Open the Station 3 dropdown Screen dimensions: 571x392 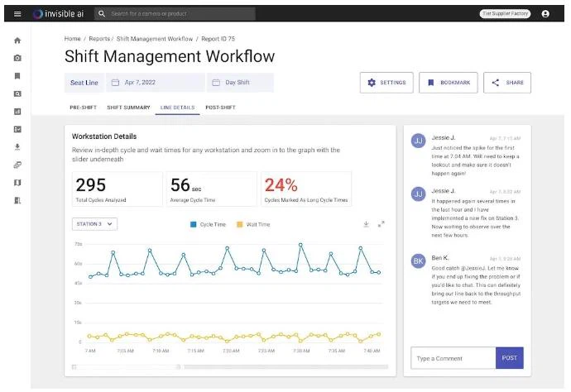point(95,224)
